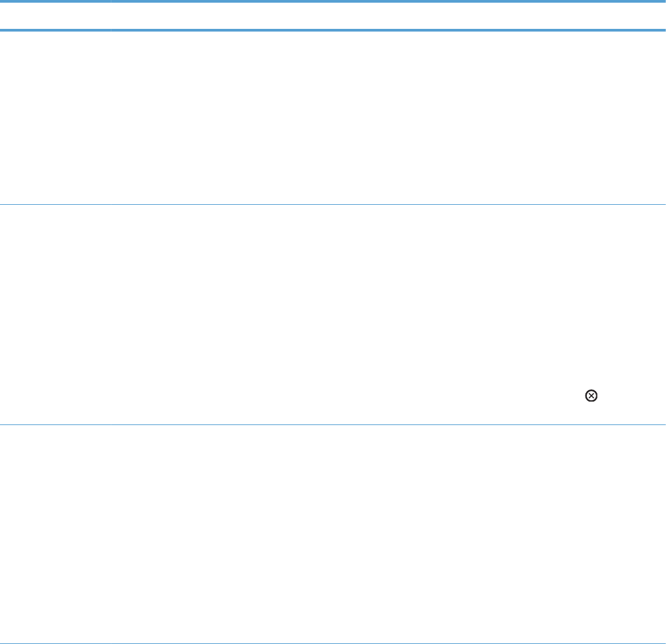666x644 pixels.
Task: Click the thick blue line under the header row
Action: pos(333,30)
